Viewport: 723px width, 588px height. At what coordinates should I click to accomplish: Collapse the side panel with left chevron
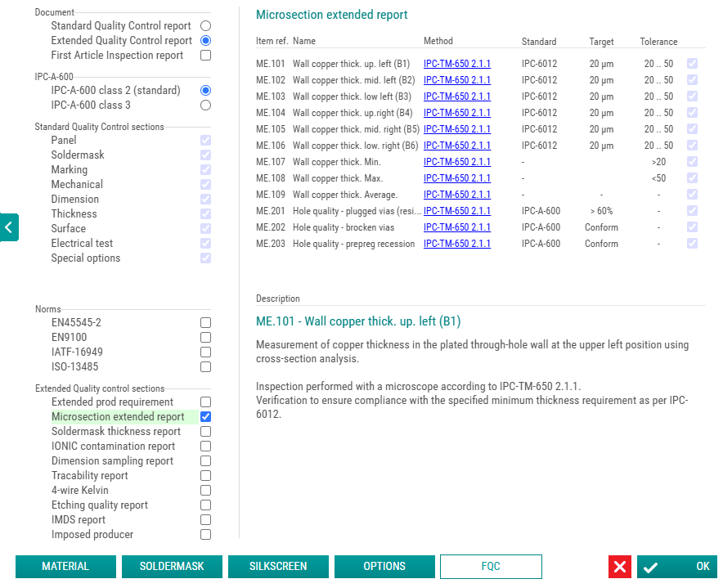(9, 227)
